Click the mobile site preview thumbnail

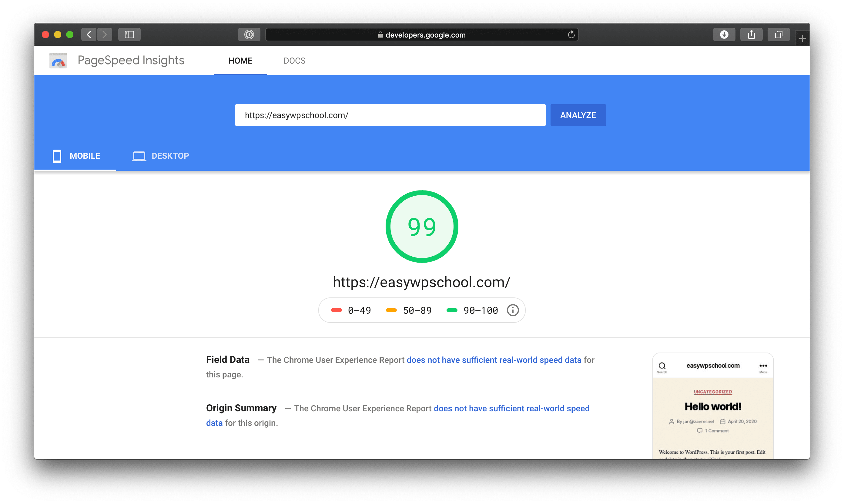click(x=713, y=406)
